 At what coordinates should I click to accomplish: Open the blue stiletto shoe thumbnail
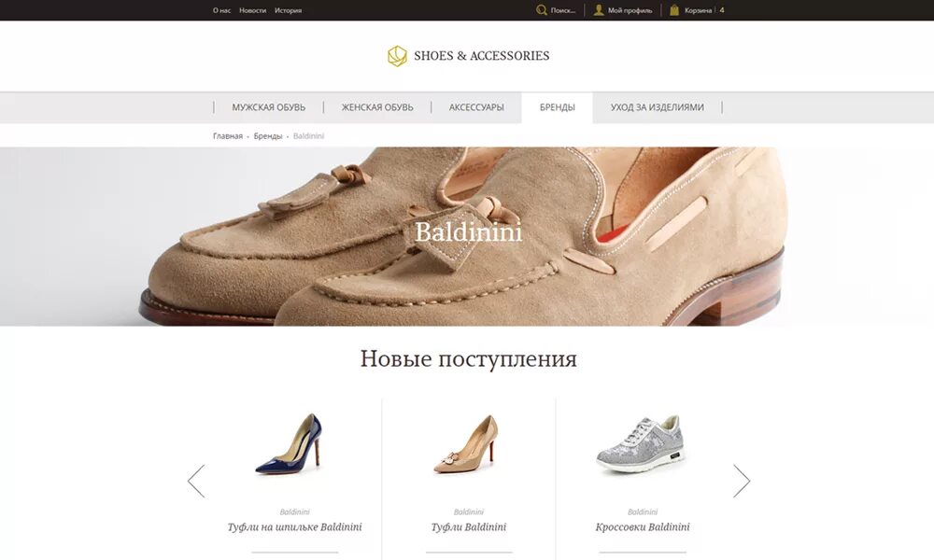pyautogui.click(x=290, y=444)
